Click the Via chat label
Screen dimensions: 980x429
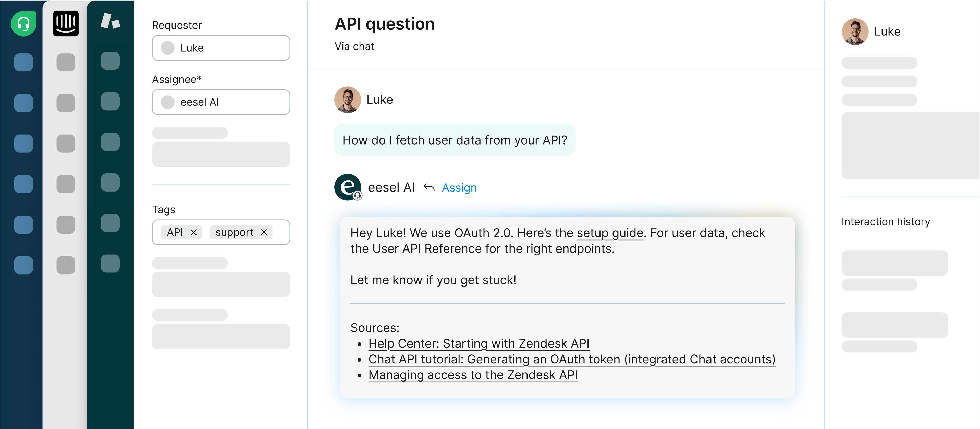(354, 46)
